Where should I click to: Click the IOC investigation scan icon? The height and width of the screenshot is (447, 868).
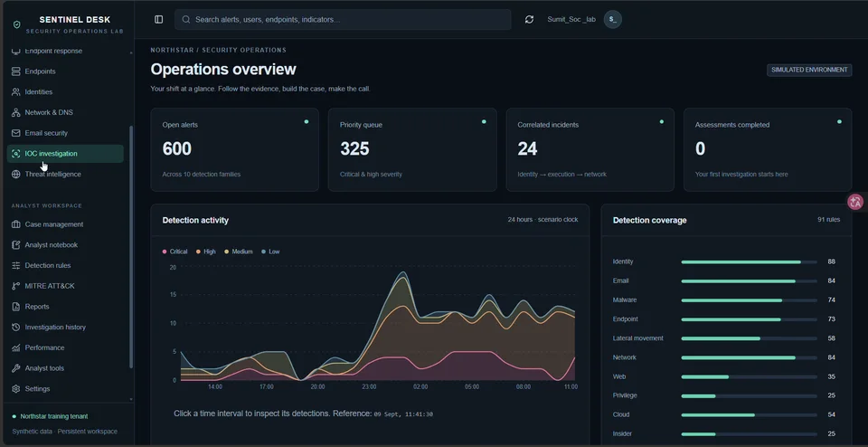tap(15, 154)
